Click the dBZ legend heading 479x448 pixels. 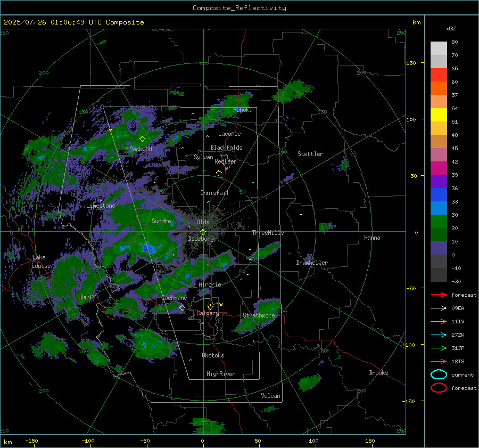[x=451, y=29]
